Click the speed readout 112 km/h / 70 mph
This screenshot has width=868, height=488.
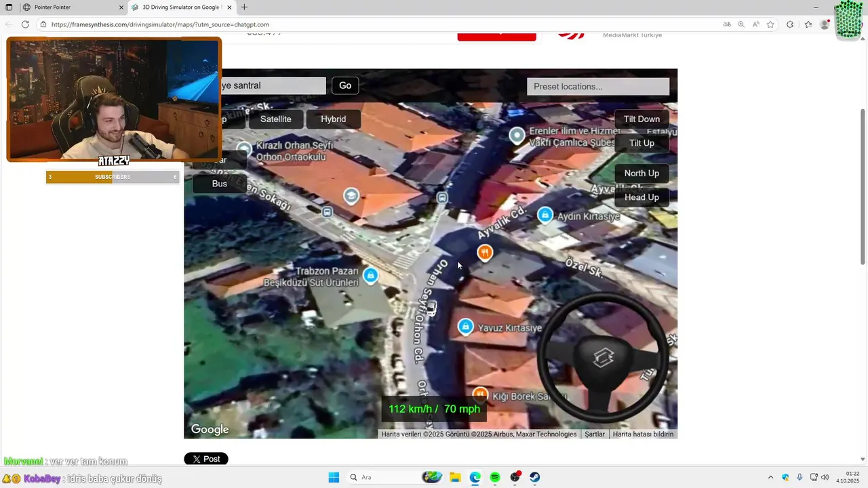(434, 409)
